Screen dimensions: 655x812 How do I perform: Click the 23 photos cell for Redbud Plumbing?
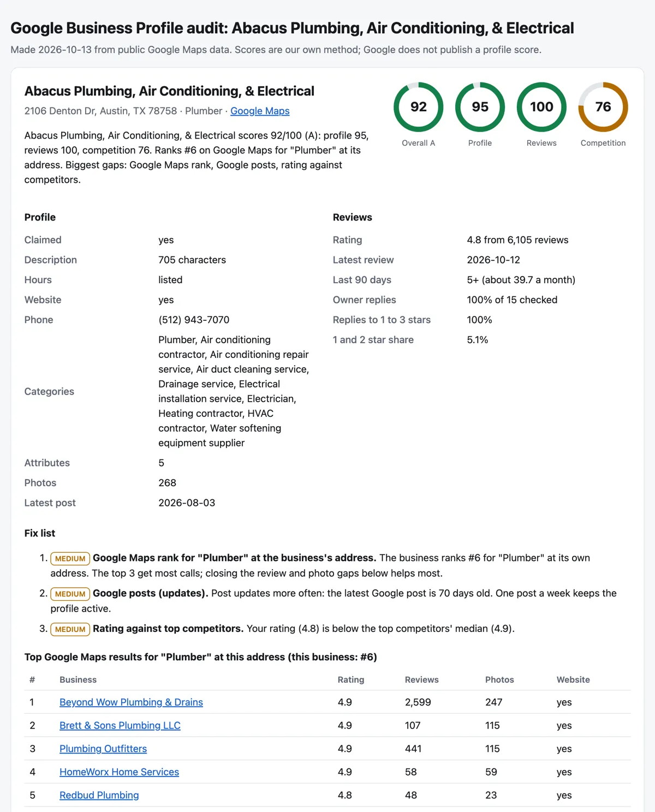(491, 795)
